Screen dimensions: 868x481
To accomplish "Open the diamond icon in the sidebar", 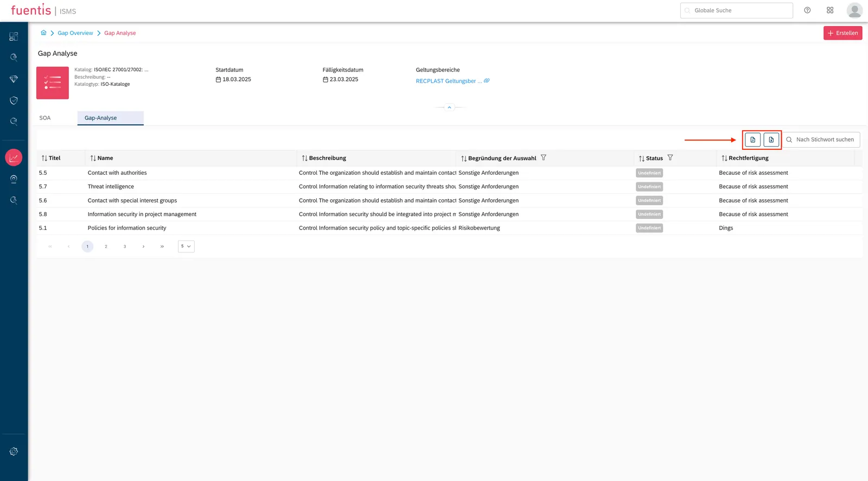I will [x=14, y=79].
